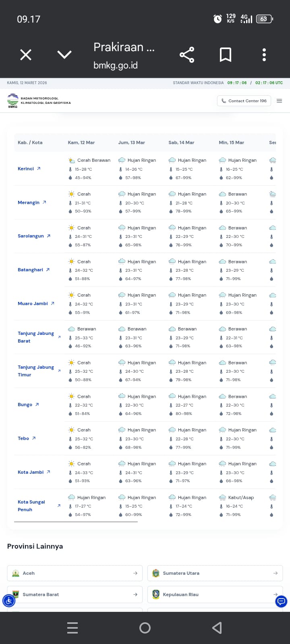Open the chat bubble support icon

coord(281,601)
